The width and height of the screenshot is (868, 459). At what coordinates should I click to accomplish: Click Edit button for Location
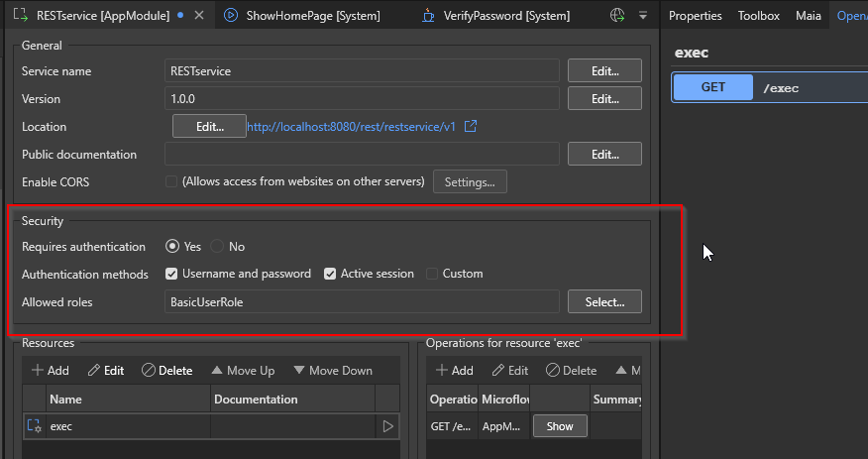coord(209,126)
